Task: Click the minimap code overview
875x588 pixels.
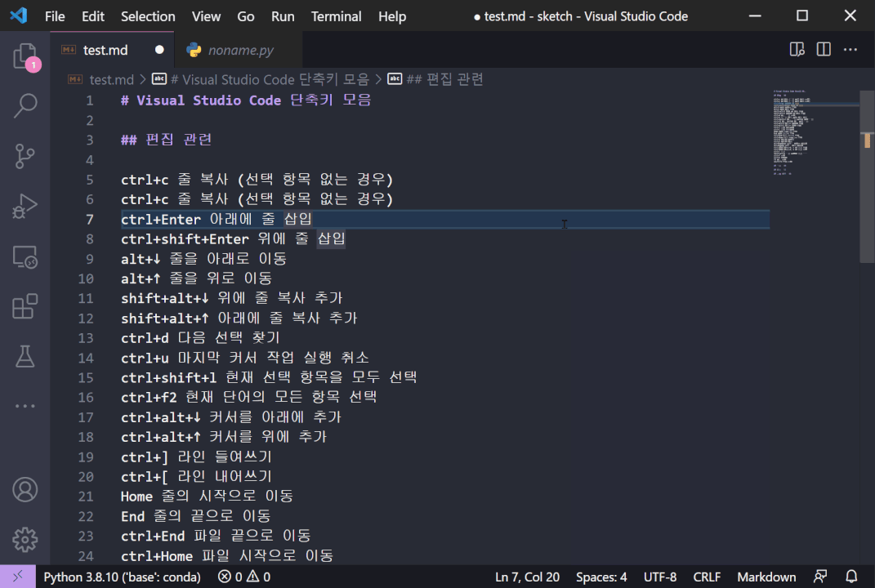Action: click(x=815, y=133)
